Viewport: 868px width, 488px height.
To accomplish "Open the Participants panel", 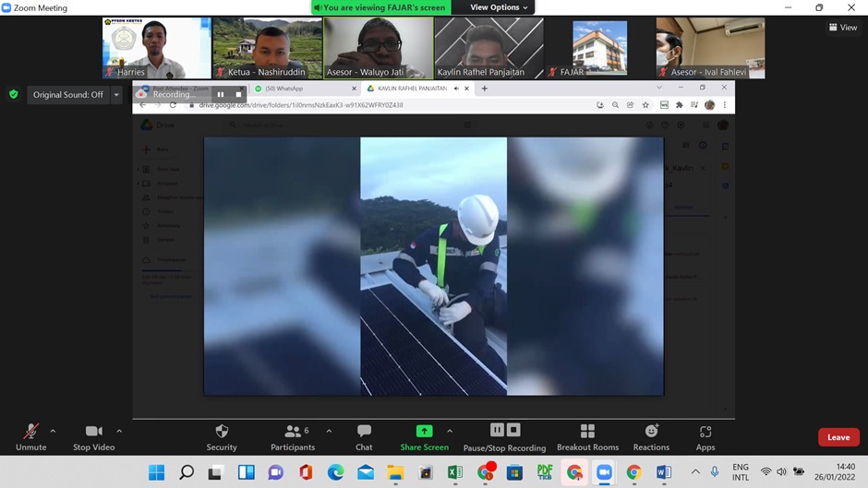I will (293, 432).
